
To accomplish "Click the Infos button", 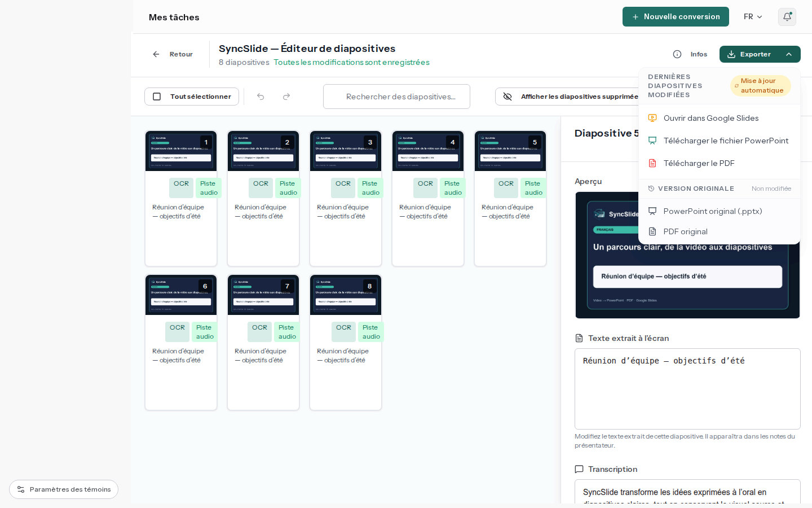I will [690, 54].
